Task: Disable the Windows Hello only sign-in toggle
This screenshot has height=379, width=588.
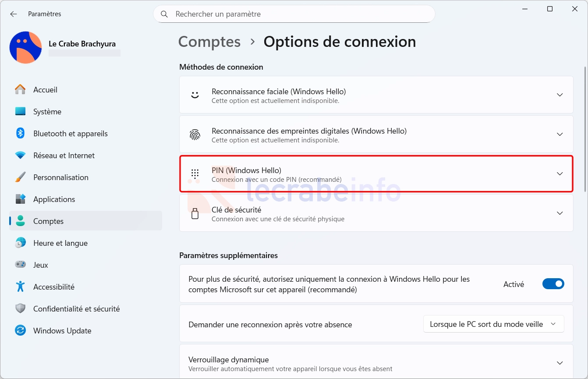Action: click(x=553, y=284)
